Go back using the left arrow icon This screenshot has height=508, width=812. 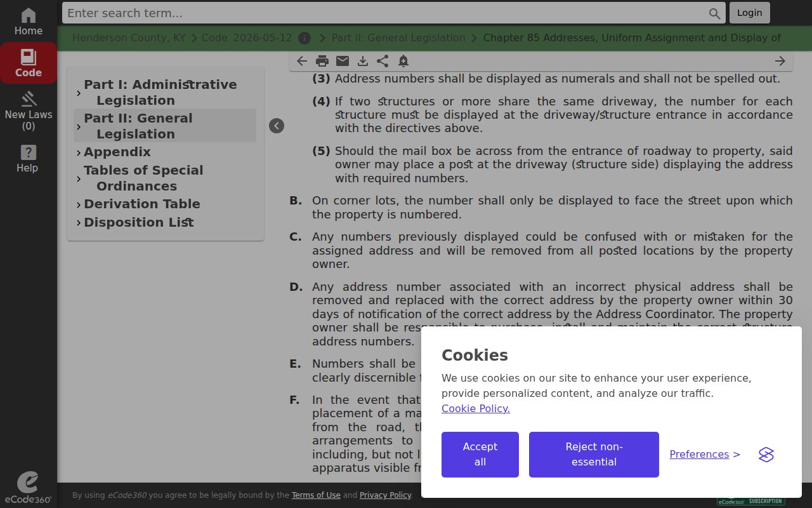(x=302, y=61)
